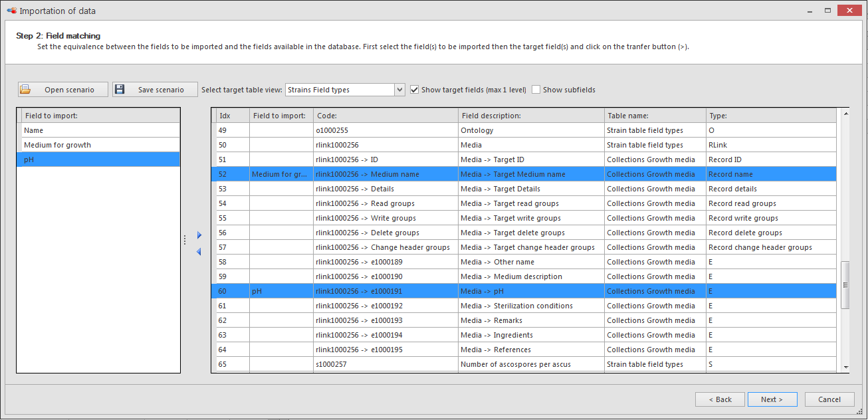Screen dimensions: 868x420
Task: Click the Idx column header
Action: [233, 116]
